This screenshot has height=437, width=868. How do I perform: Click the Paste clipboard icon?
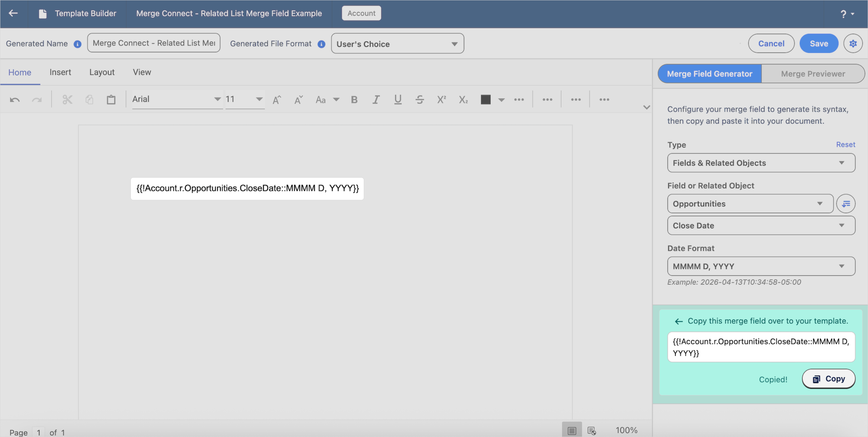tap(111, 100)
